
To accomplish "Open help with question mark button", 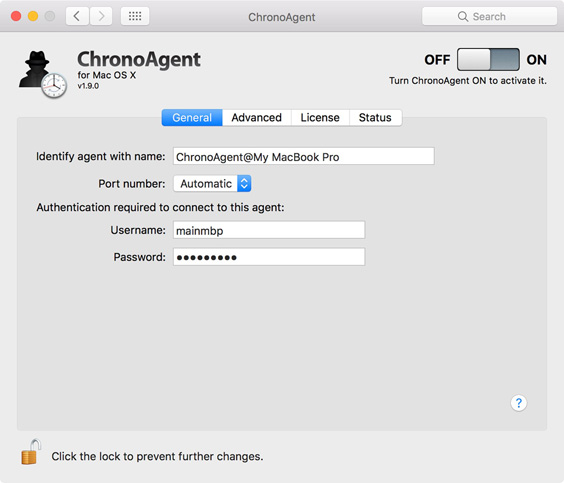I will click(518, 403).
